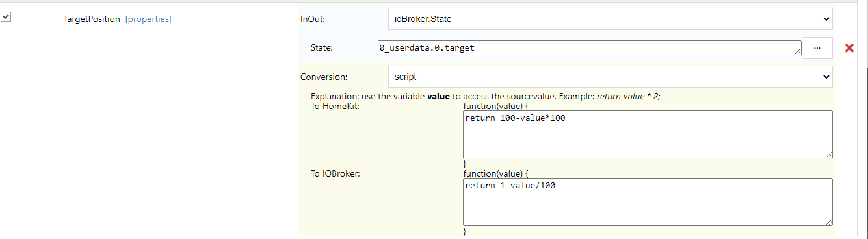The image size is (868, 239).
Task: Open the InOut ioBroker.State dropdown
Action: pyautogui.click(x=610, y=19)
